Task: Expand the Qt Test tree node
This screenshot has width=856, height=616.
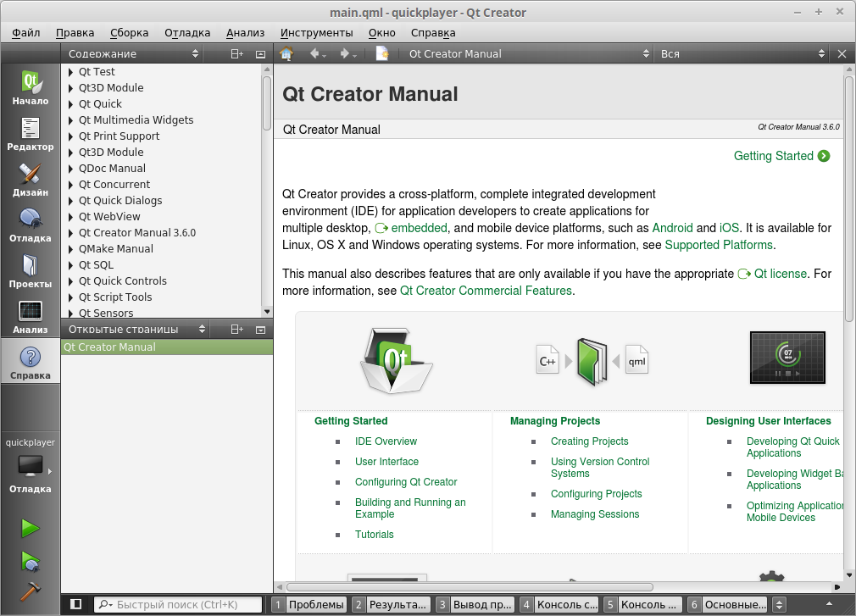Action: pos(70,72)
